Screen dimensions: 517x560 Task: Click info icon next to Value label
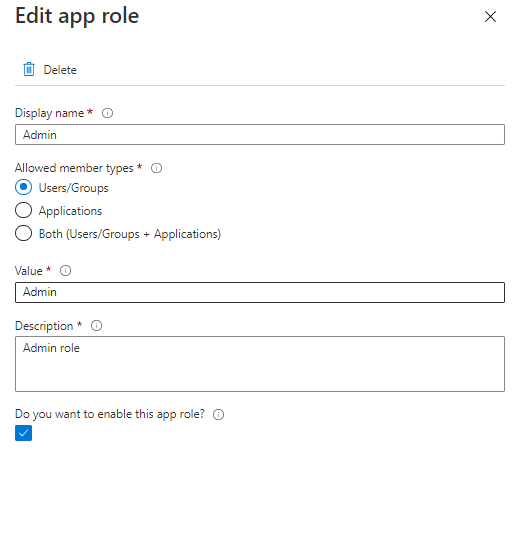[65, 271]
